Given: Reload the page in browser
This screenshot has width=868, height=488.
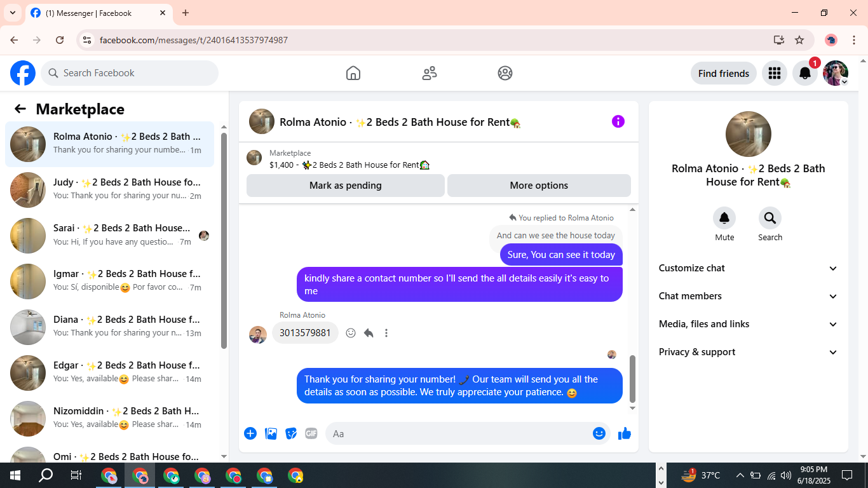Looking at the screenshot, I should tap(60, 40).
